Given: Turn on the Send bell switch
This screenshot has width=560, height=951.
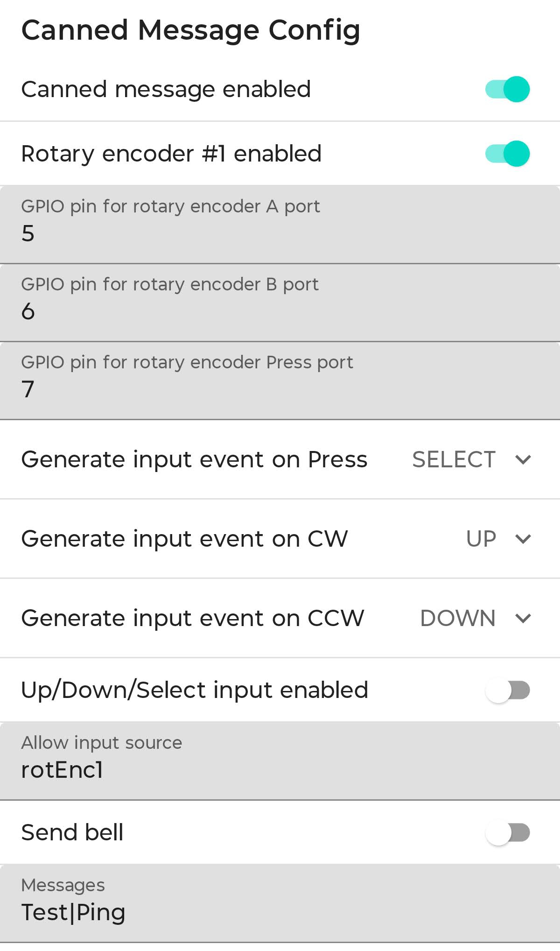Looking at the screenshot, I should coord(507,832).
